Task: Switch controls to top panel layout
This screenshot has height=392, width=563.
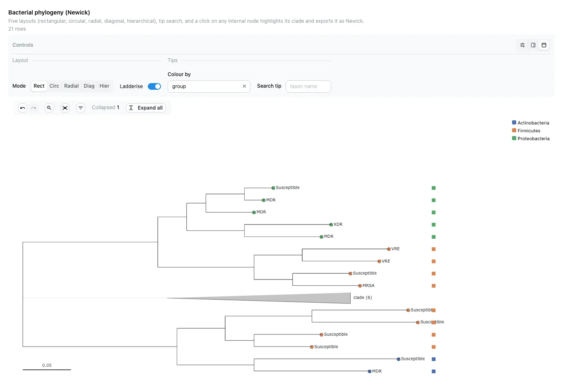Action: 544,45
